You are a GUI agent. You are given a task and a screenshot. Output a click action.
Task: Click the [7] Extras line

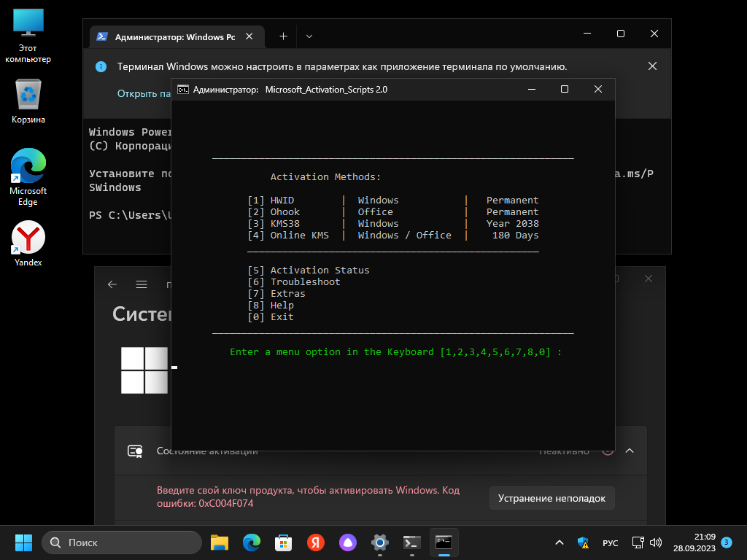tap(276, 293)
